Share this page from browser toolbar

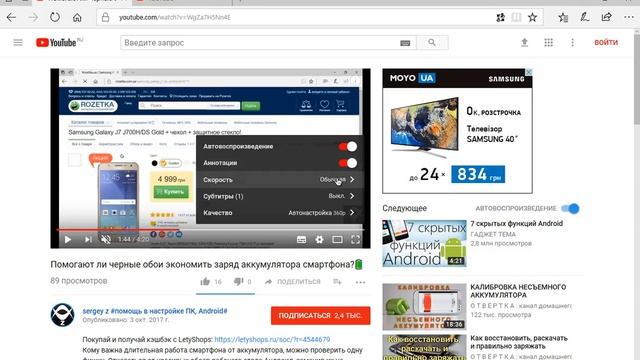click(x=607, y=17)
